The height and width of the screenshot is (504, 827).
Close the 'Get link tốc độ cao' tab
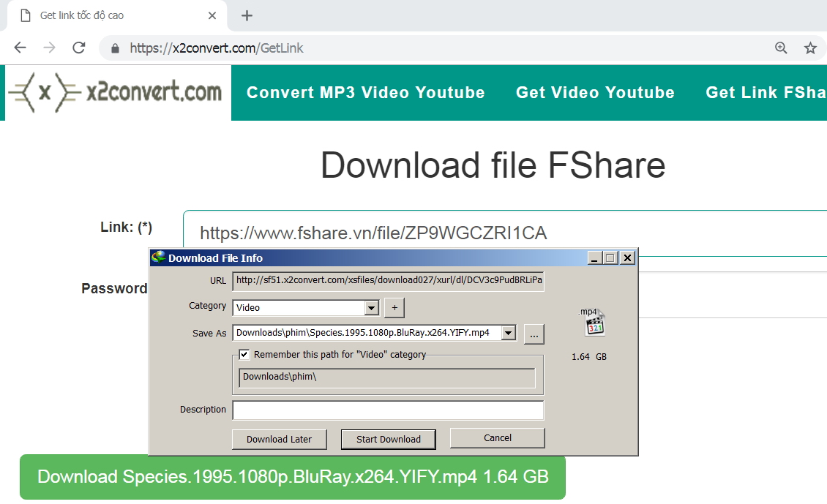point(212,16)
